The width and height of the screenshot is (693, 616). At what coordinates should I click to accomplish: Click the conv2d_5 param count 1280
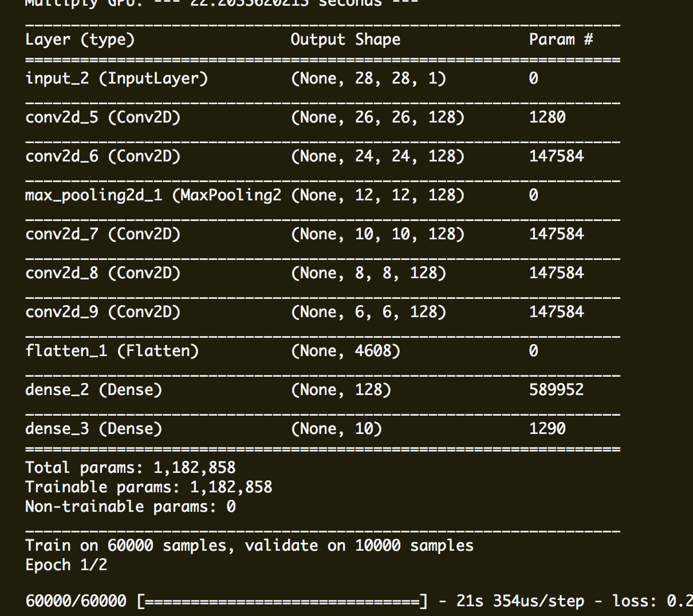click(547, 117)
